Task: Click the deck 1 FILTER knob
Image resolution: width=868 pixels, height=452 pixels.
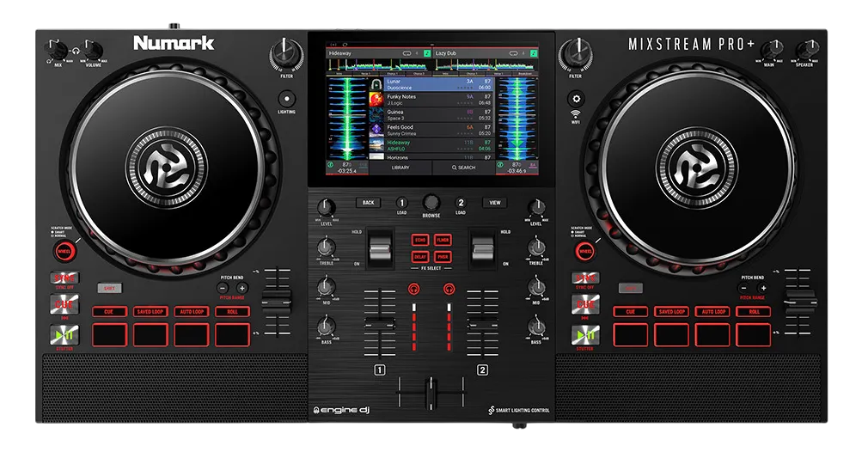Action: [286, 55]
